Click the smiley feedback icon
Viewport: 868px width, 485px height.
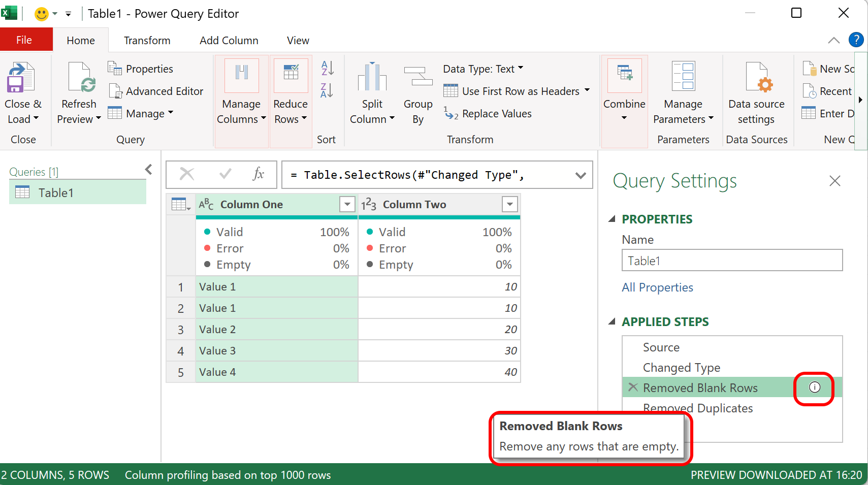point(41,14)
